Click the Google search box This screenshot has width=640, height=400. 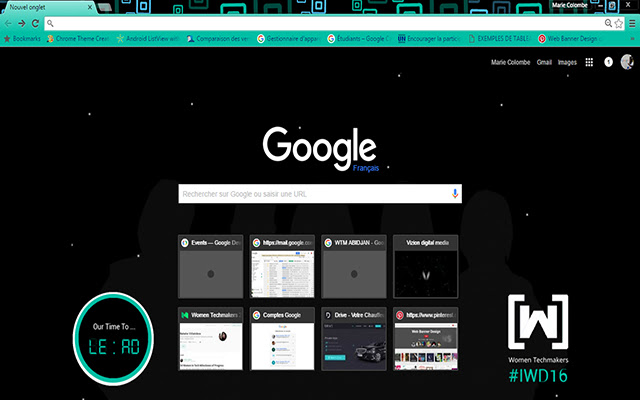320,194
